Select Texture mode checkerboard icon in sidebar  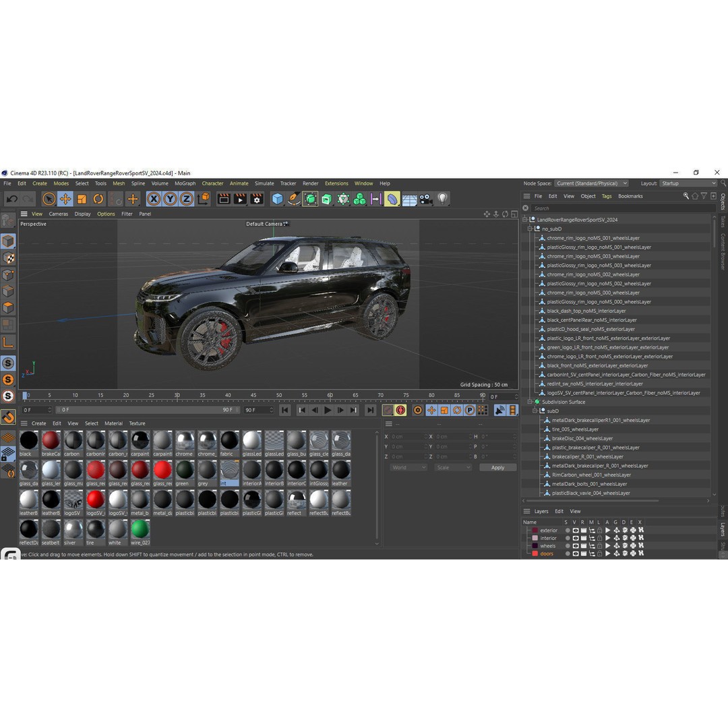click(8, 258)
